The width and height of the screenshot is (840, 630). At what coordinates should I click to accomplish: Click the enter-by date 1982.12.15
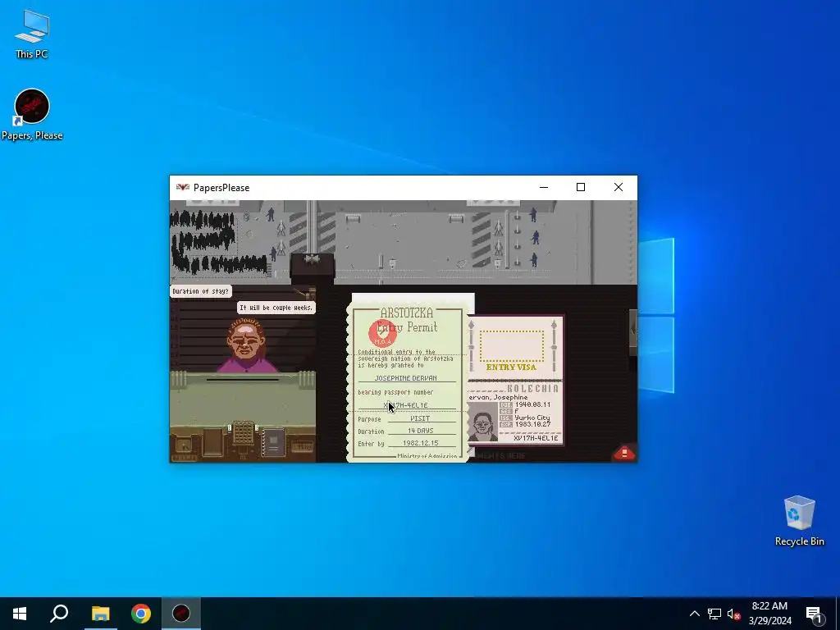(421, 443)
